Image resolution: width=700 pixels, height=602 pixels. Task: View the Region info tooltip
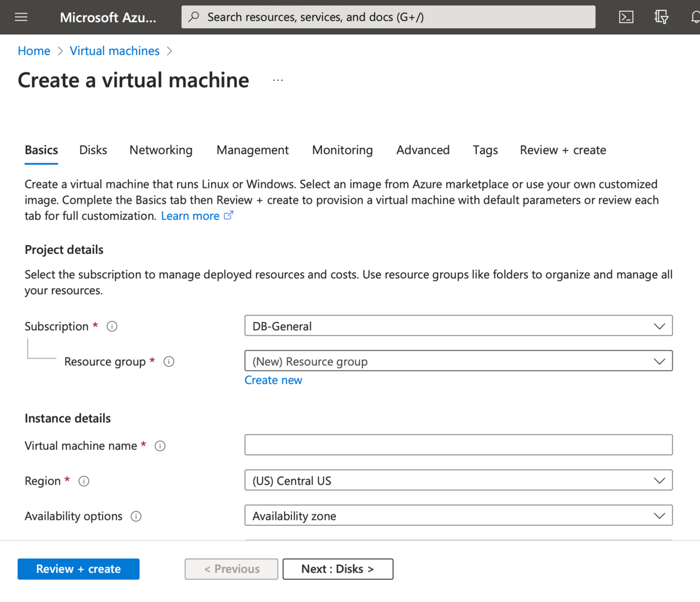point(84,481)
